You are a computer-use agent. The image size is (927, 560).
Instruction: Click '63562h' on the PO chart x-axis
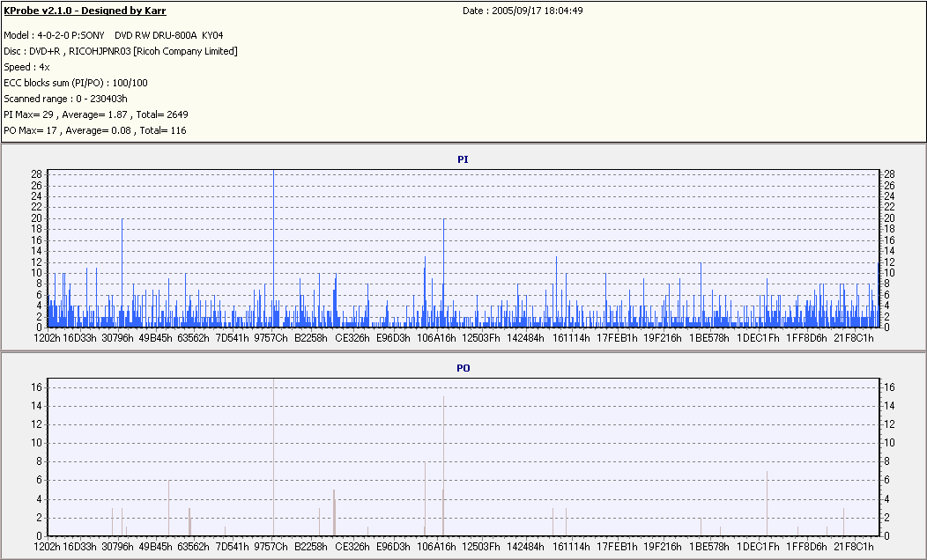[193, 547]
